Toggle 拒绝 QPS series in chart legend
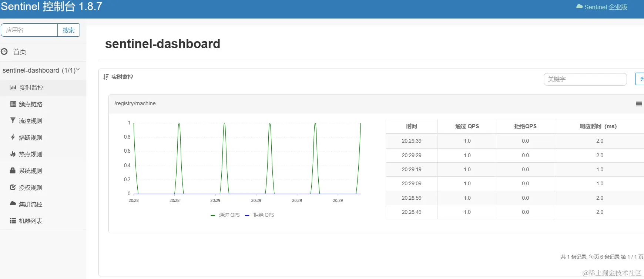 tap(259, 215)
